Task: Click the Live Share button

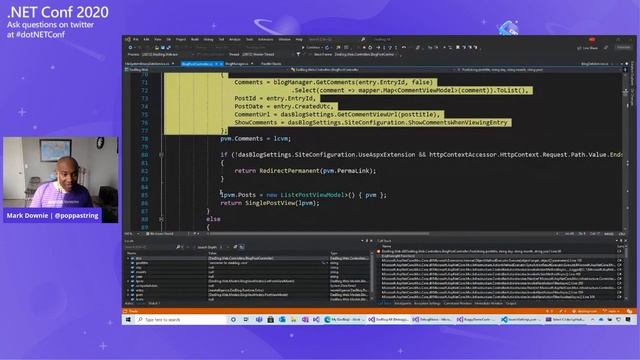Action: (x=588, y=48)
